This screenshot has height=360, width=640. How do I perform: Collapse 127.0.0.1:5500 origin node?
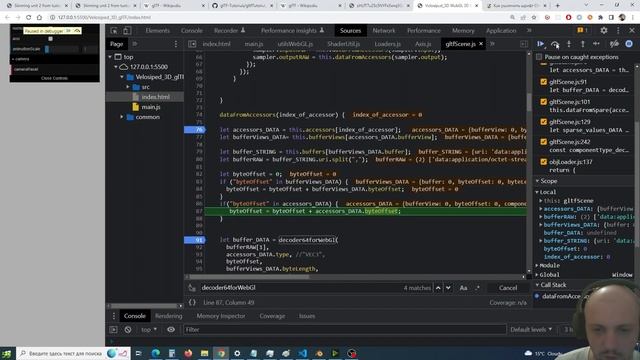(x=116, y=67)
